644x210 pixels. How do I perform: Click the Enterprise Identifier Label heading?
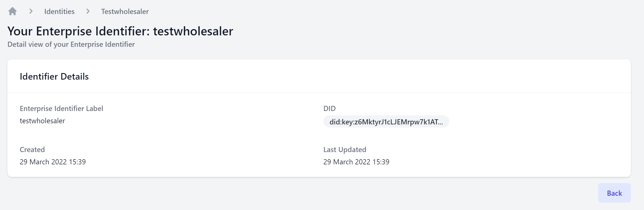coord(61,108)
